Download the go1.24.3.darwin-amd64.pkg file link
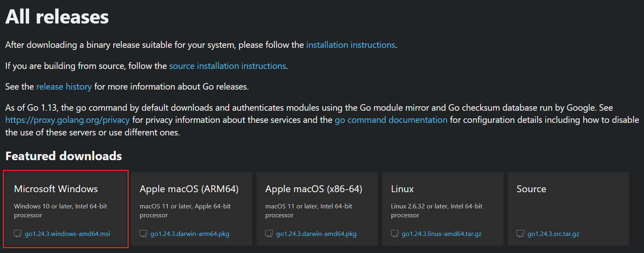This screenshot has width=644, height=253. pos(316,234)
